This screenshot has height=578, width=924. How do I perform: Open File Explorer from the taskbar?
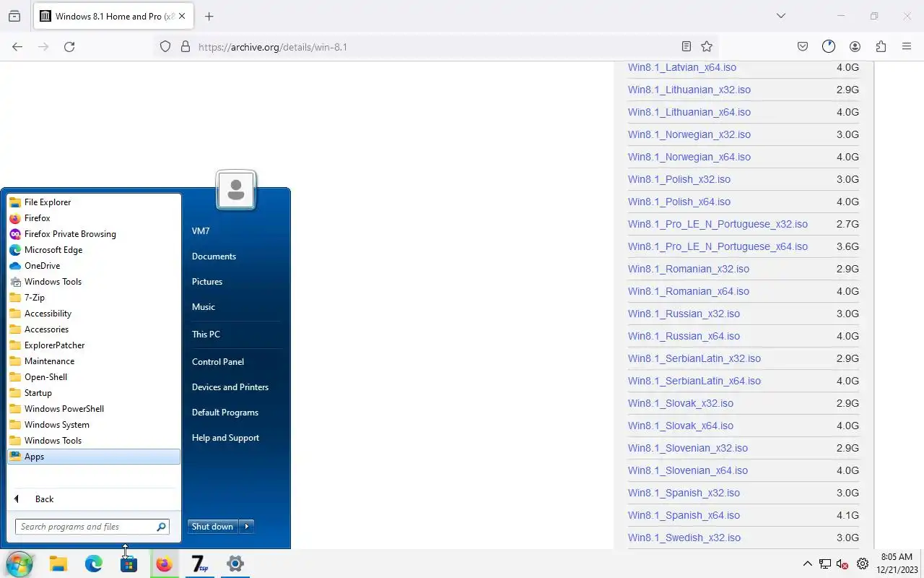pos(58,564)
